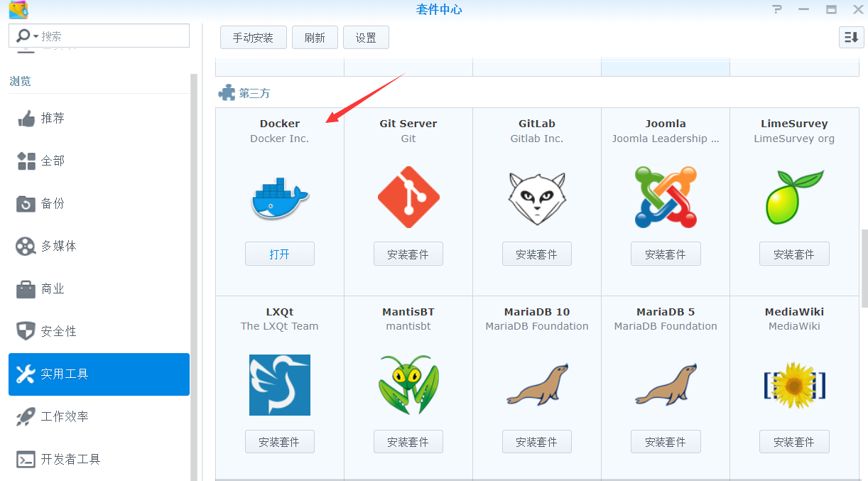Install the MantisBT package
Image resolution: width=868 pixels, height=481 pixels.
point(408,441)
